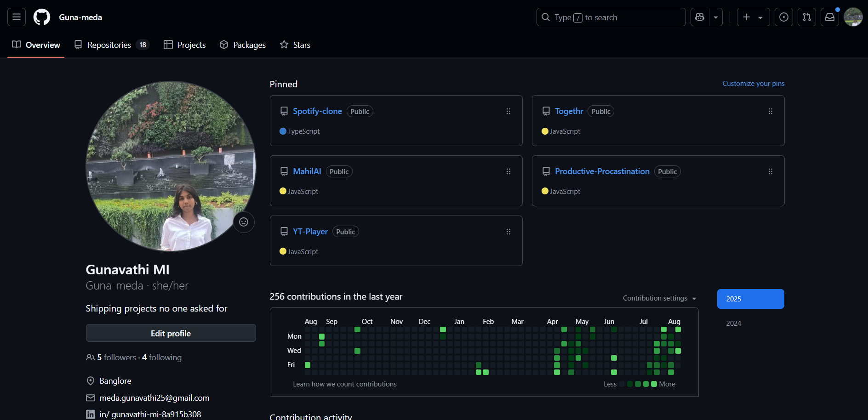View the 4 following list
The height and width of the screenshot is (420, 868).
[x=162, y=358]
